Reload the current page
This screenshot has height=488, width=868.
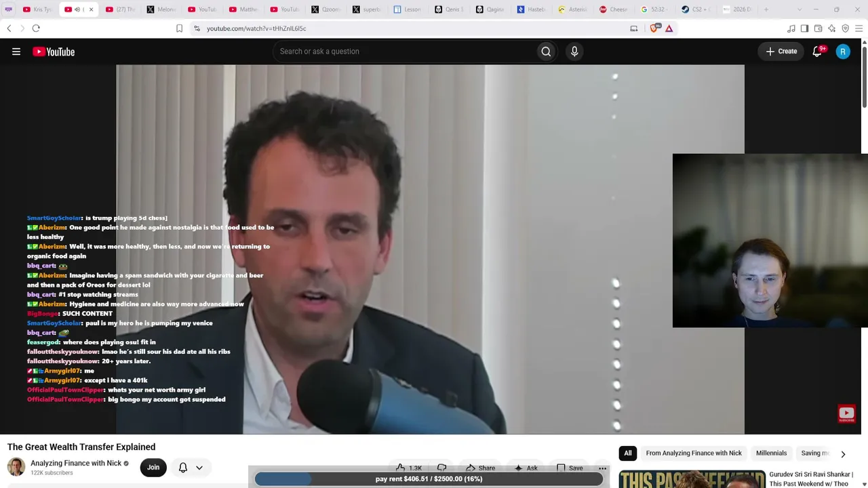click(36, 28)
